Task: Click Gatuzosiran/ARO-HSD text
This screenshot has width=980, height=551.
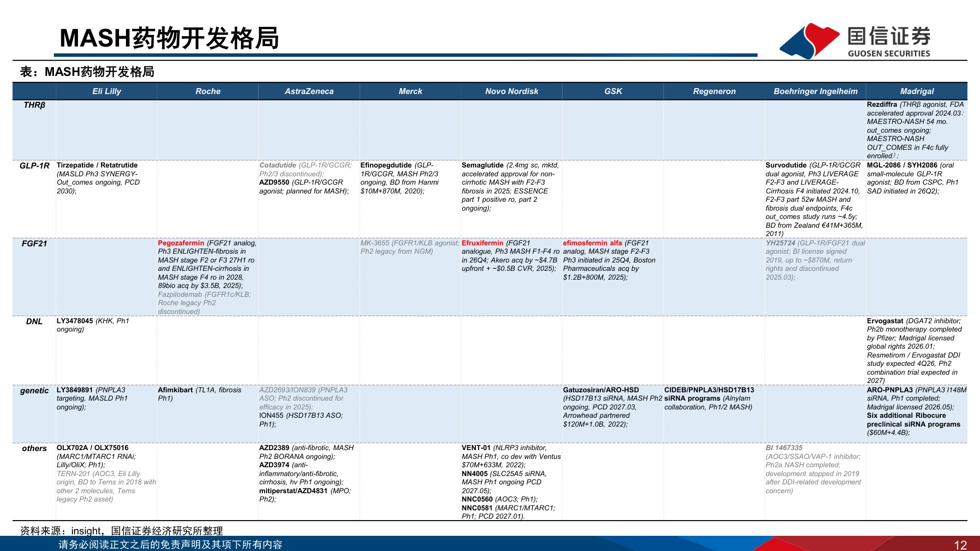Action: pos(601,390)
